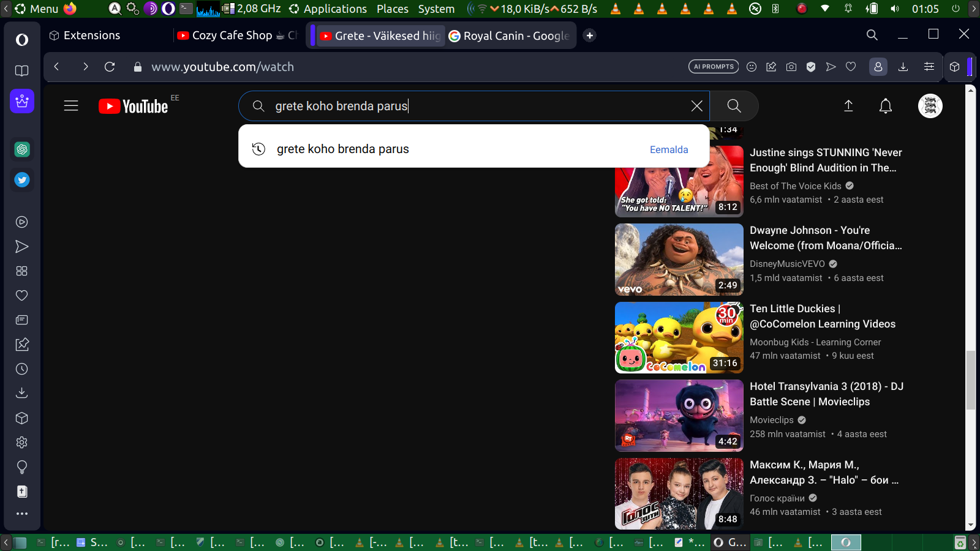The image size is (980, 551).
Task: Go back to the previous page
Action: (x=56, y=67)
